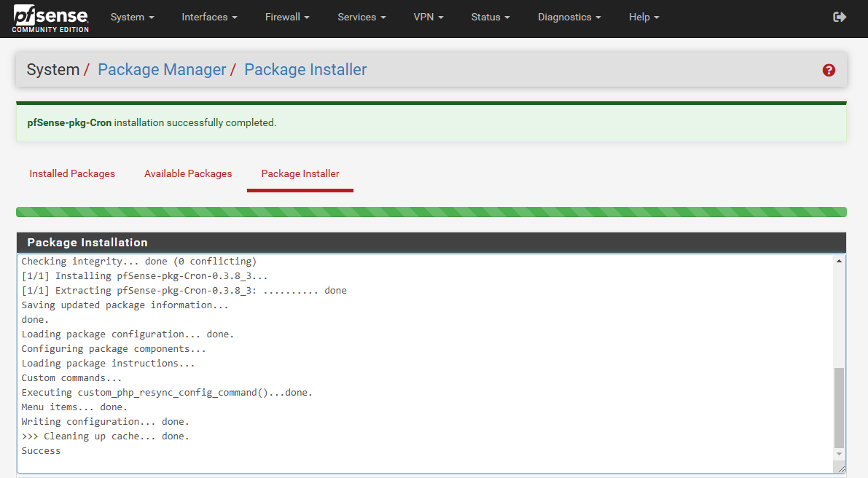Click the 'System' breadcrumb text
Image resolution: width=868 pixels, height=478 pixels.
tap(53, 70)
